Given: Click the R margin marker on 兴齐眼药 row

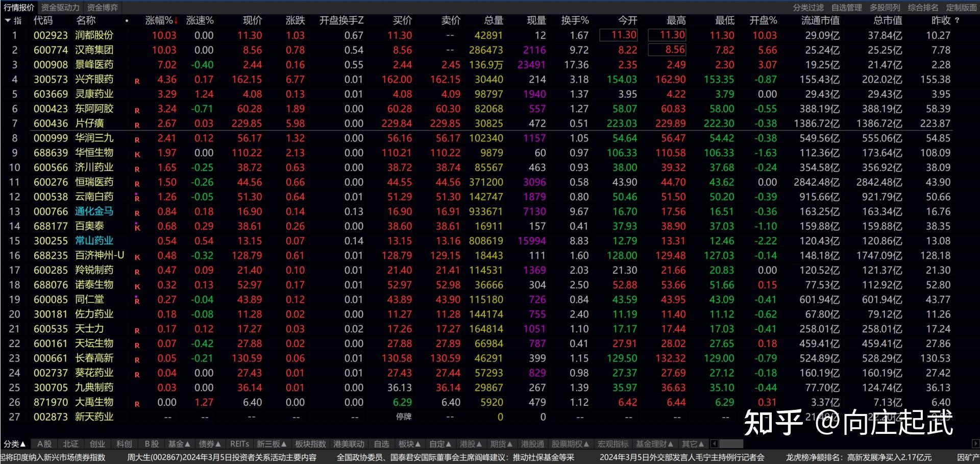Looking at the screenshot, I should 137,81.
